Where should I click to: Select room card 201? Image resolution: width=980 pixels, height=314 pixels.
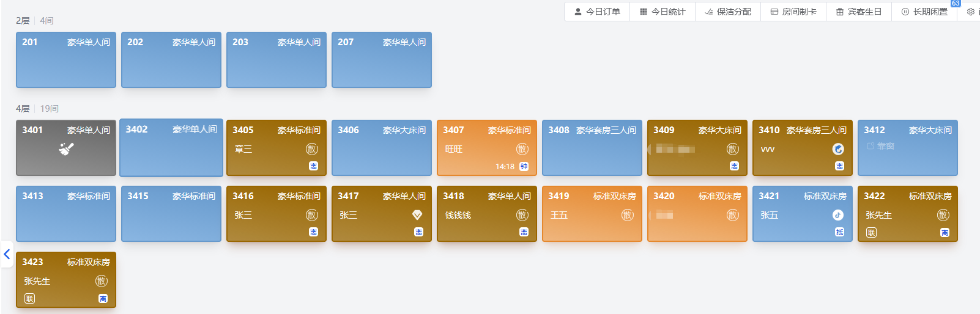coord(66,60)
